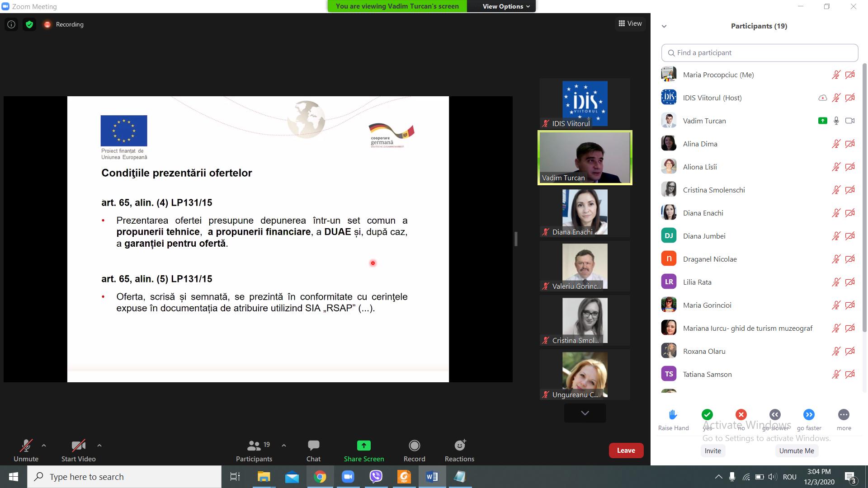This screenshot has height=488, width=868.
Task: Select participant Lilia Rata
Action: 759,282
